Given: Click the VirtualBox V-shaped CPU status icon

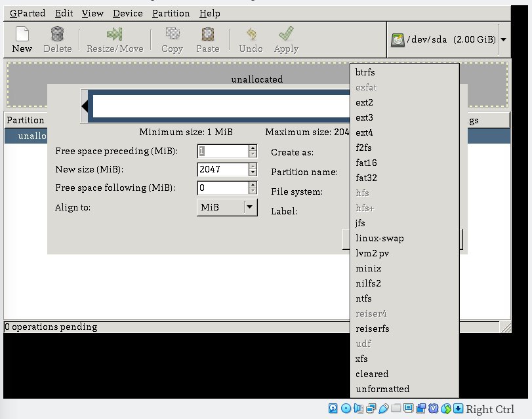Looking at the screenshot, I should 433,408.
